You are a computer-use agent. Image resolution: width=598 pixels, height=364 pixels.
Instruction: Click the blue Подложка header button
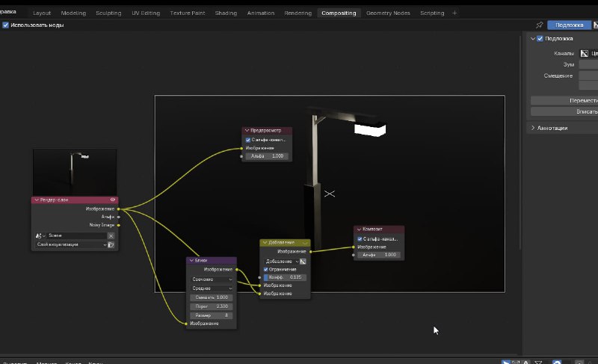[569, 25]
